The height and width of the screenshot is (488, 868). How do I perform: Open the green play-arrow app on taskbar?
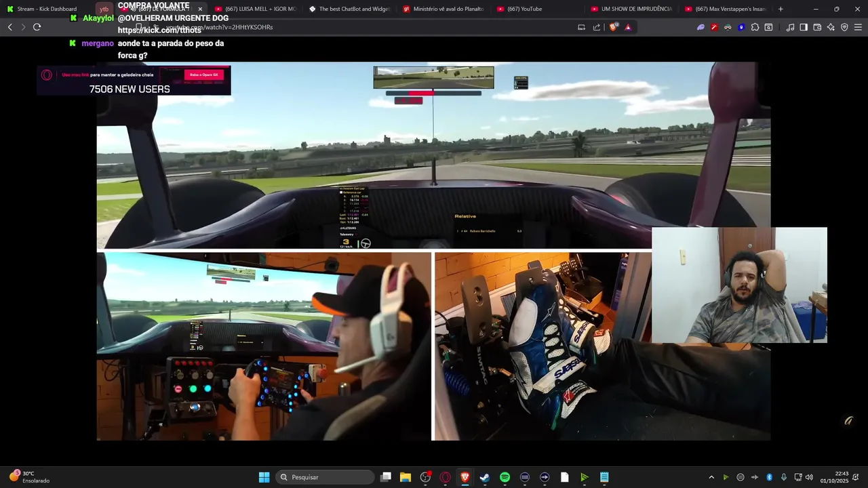click(x=584, y=477)
